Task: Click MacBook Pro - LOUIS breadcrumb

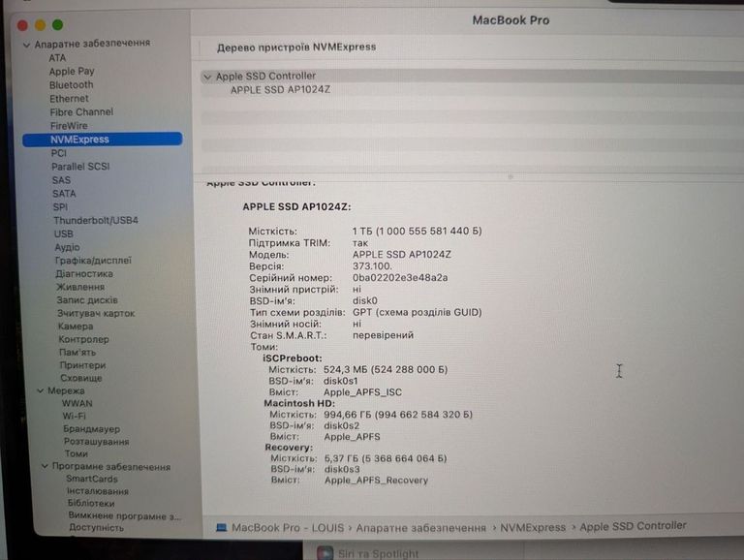Action: (288, 528)
